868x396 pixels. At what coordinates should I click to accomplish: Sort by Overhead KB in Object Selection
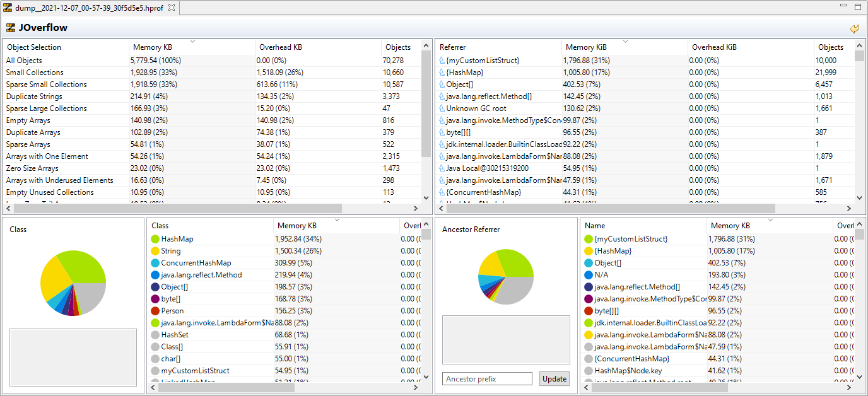point(318,47)
